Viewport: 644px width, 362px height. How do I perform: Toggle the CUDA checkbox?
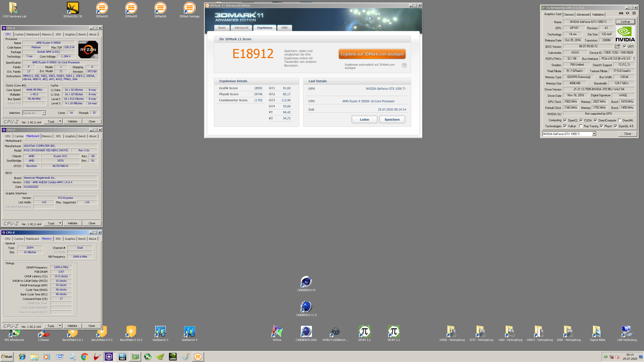pyautogui.click(x=581, y=120)
